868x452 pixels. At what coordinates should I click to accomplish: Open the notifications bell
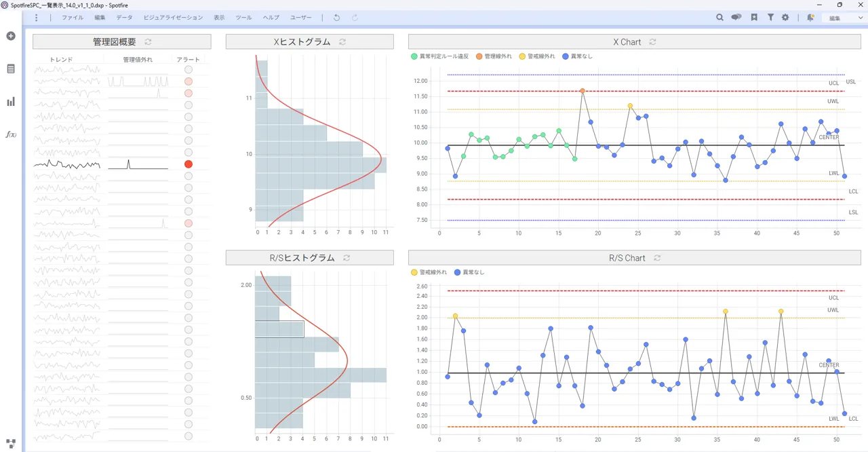[x=810, y=18]
